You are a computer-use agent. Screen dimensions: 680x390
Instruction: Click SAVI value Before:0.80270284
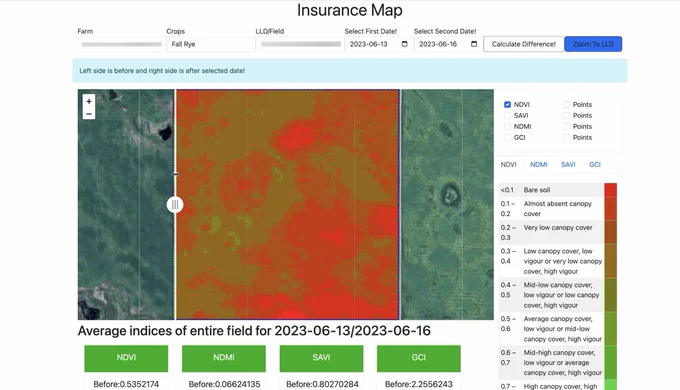coord(322,384)
